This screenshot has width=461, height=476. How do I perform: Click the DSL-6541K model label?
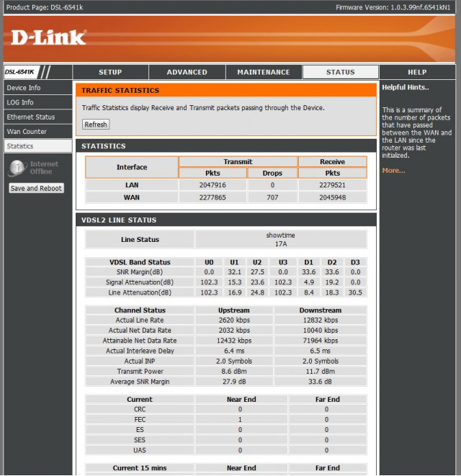[19, 72]
